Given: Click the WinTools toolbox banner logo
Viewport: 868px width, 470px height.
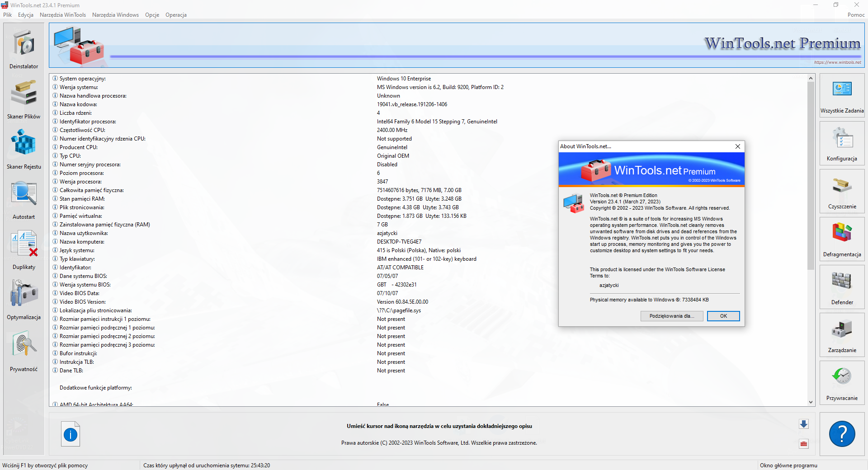Looking at the screenshot, I should click(79, 45).
